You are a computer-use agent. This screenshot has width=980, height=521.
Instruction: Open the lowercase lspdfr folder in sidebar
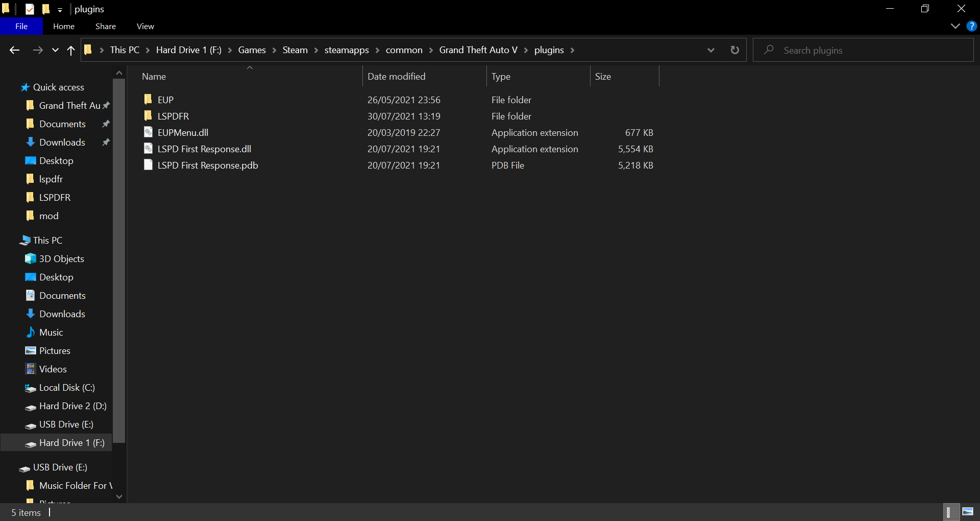pos(51,179)
